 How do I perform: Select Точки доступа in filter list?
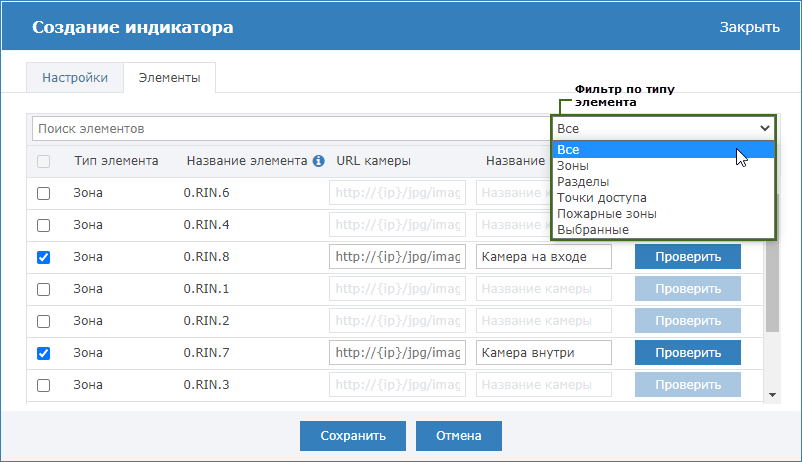click(602, 198)
